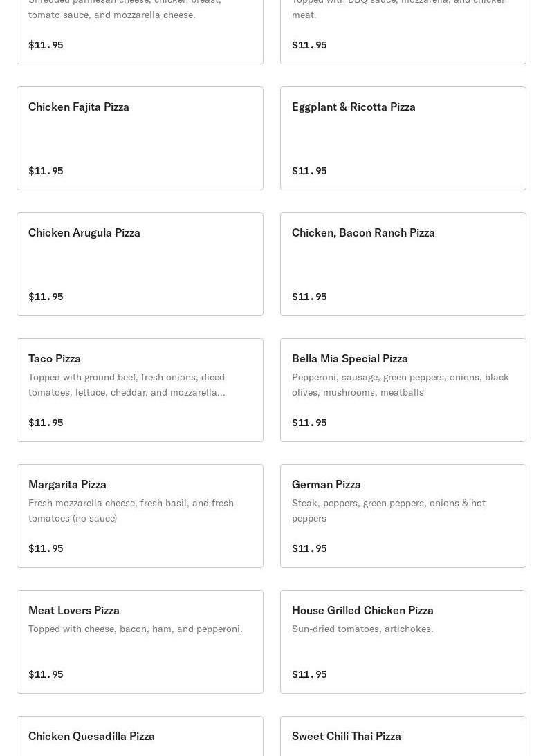The height and width of the screenshot is (756, 543).
Task: Open Chicken, Bacon Ranch Pizza item
Action: pos(403,264)
